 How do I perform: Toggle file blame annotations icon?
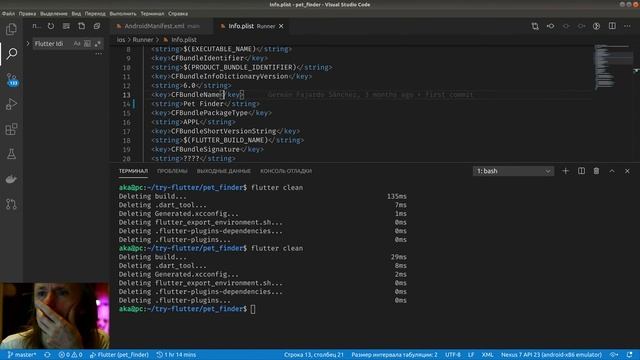(596, 26)
